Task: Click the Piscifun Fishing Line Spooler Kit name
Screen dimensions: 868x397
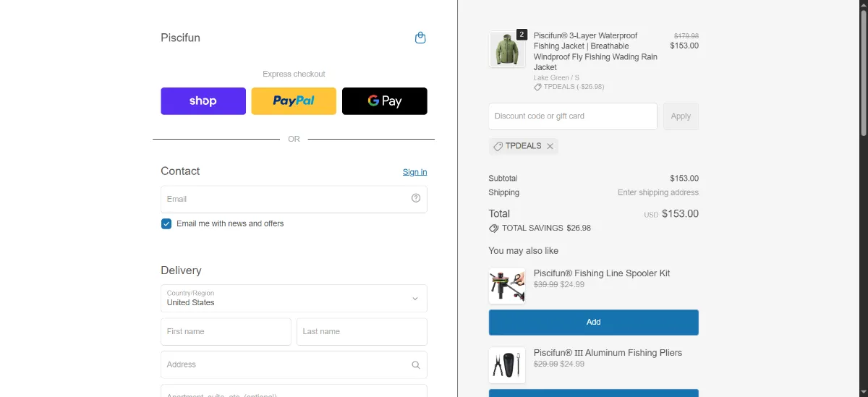Action: (602, 273)
